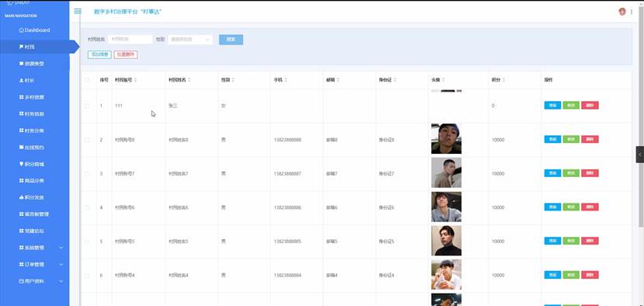Tick the checkbox for row 4 村民账号6
644x306 pixels.
pos(87,207)
